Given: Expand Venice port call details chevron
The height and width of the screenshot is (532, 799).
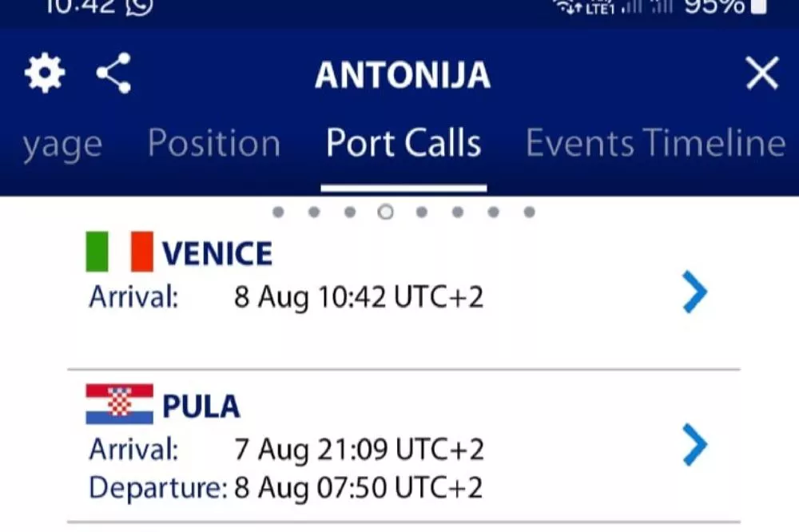Looking at the screenshot, I should 694,292.
